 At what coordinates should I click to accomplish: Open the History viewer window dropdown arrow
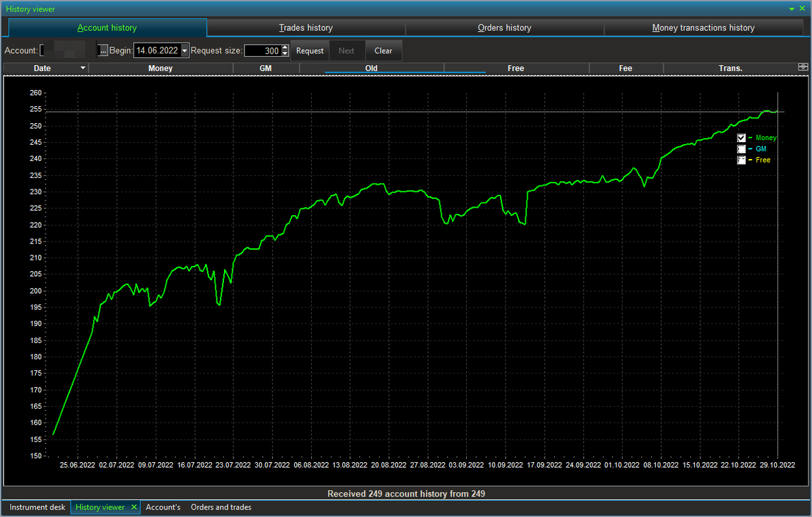pos(792,9)
